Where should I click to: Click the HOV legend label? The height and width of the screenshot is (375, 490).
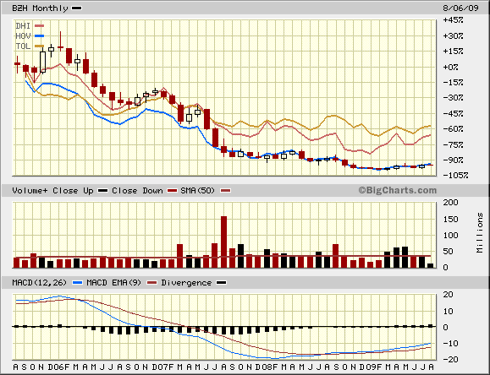(x=23, y=36)
